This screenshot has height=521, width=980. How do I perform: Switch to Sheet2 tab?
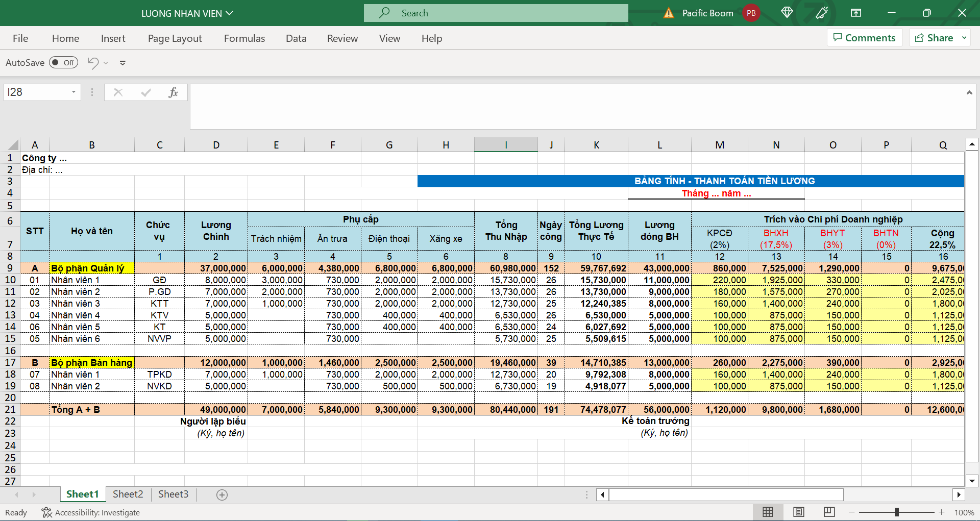point(128,494)
